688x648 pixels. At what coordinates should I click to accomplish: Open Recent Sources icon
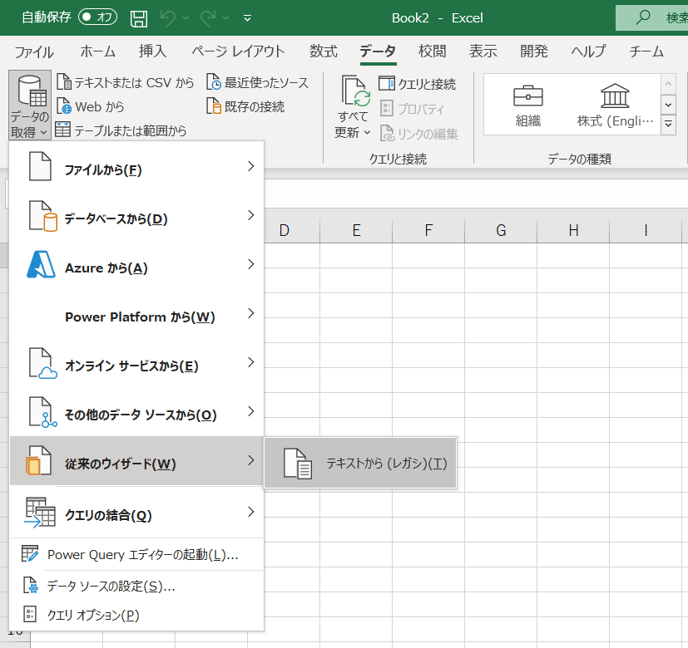coord(214,83)
